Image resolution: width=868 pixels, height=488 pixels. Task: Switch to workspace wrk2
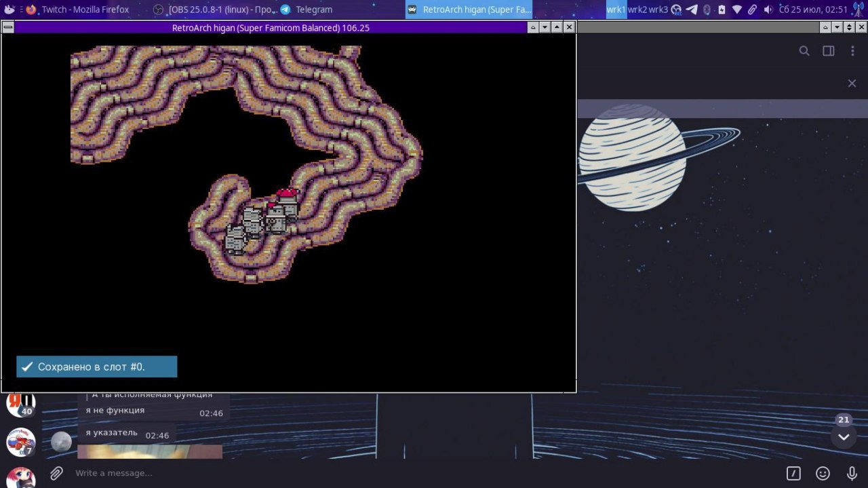[x=637, y=10]
